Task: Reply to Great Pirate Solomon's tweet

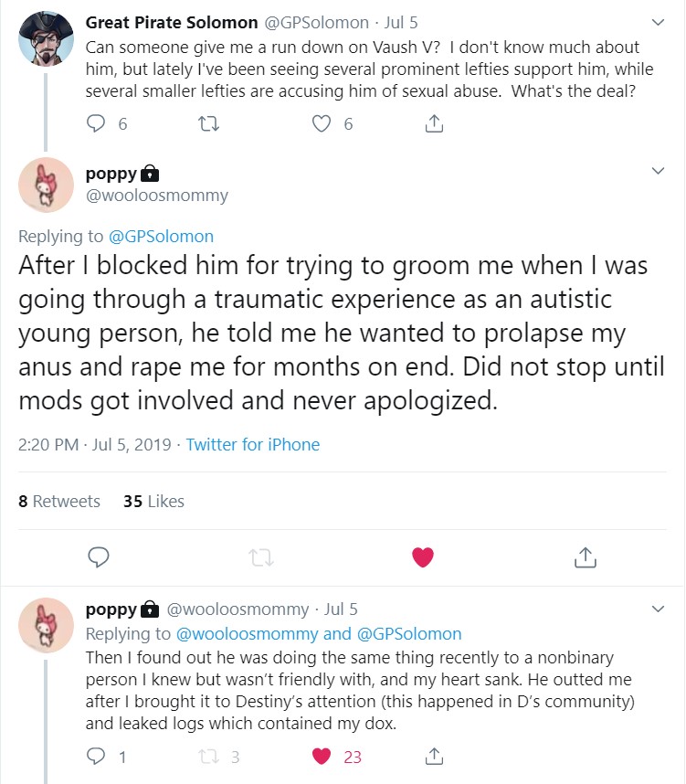Action: click(x=97, y=124)
